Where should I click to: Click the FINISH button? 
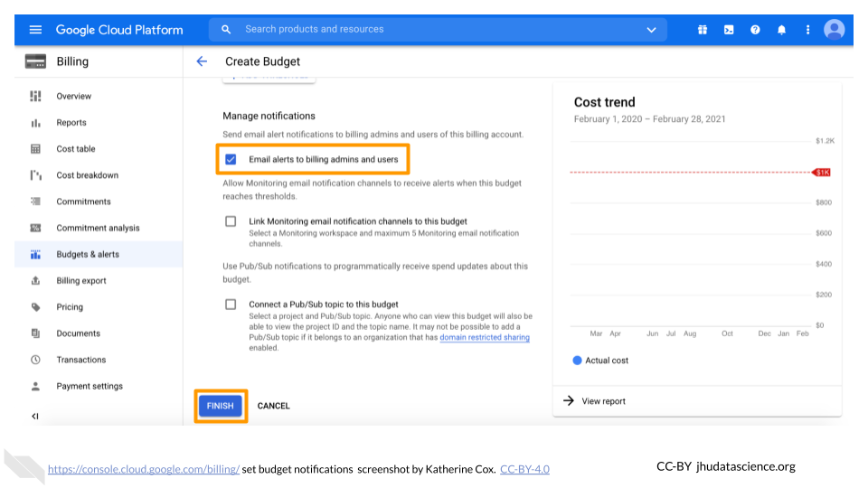pos(221,406)
